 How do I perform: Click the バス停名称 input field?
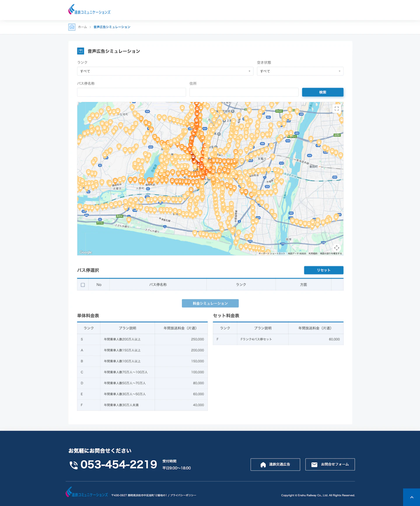click(x=131, y=92)
